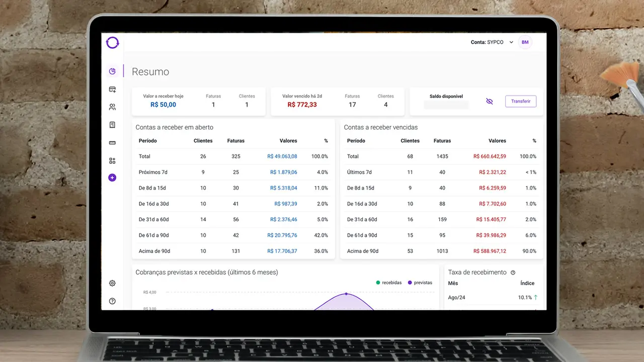Click the Transferir button
The image size is (644, 362).
click(x=520, y=101)
